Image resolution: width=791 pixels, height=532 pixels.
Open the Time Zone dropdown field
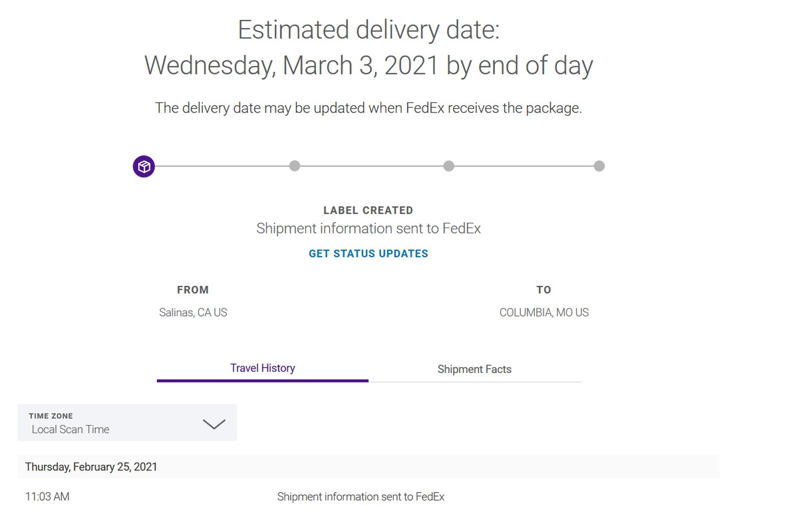tap(127, 423)
